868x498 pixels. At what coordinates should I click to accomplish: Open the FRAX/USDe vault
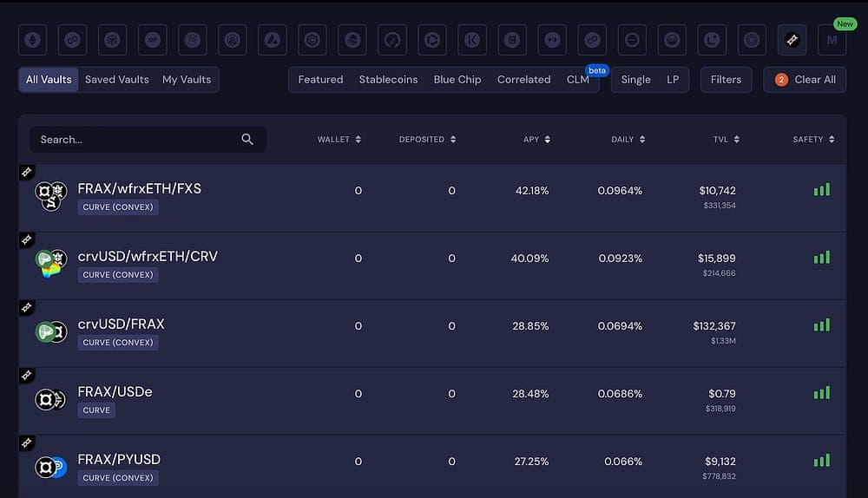point(432,401)
